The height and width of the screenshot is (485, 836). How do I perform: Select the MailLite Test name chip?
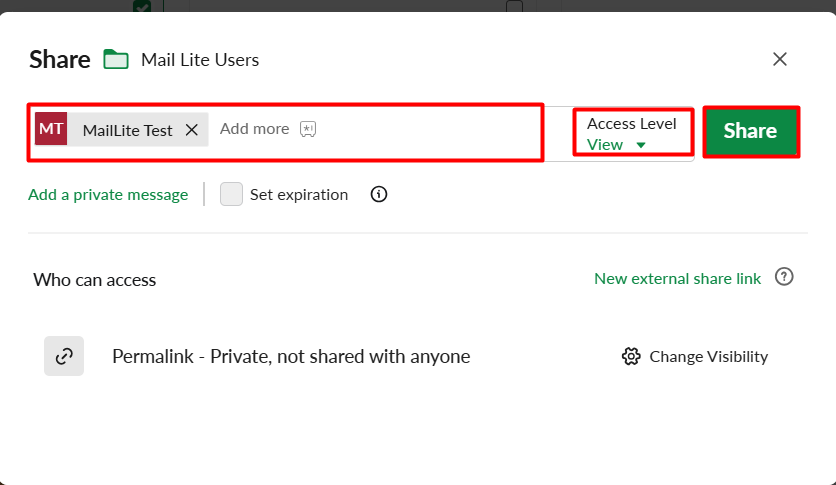(x=127, y=130)
